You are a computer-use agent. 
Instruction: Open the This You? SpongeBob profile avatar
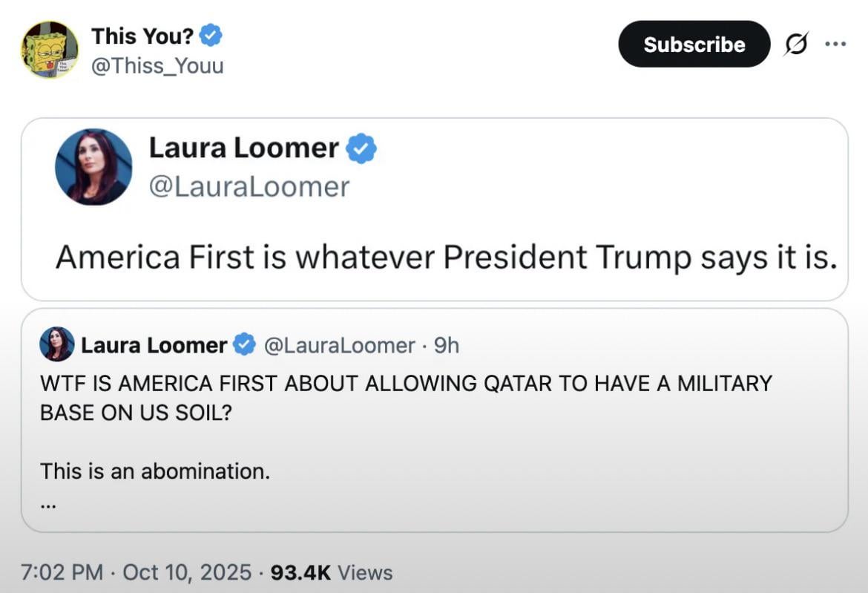click(50, 50)
